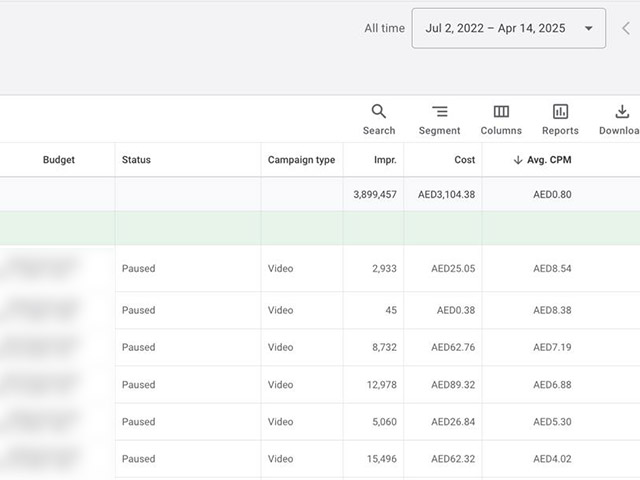
Task: Sort by Campaign type column header
Action: [301, 160]
